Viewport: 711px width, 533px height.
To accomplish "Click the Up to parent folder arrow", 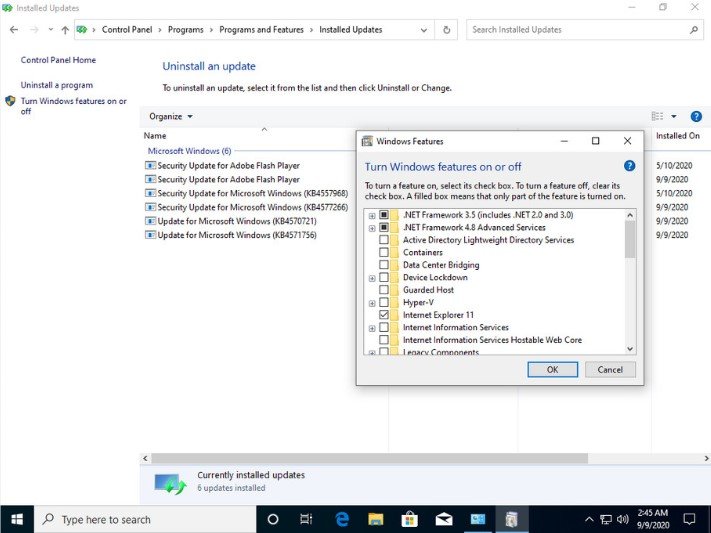I will (65, 30).
